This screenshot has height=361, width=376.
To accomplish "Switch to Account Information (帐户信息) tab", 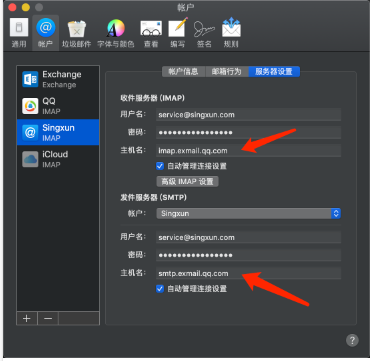I will [183, 71].
